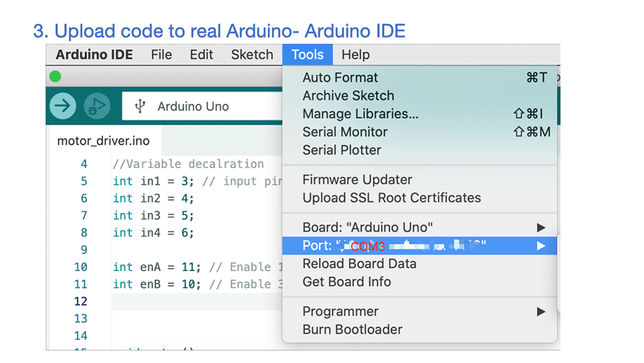Choose Upload SSL Root Certificates
Image resolution: width=644 pixels, height=363 pixels.
[420, 197]
